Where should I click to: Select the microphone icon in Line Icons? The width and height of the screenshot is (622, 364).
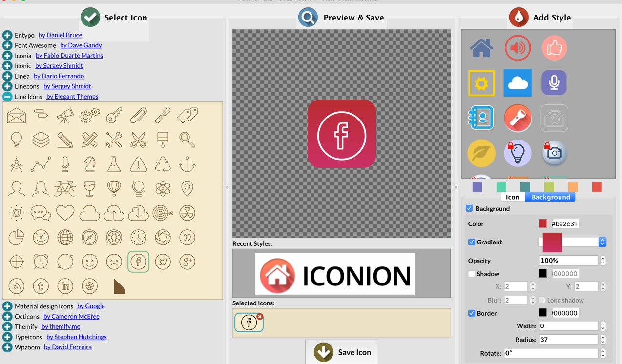(x=65, y=164)
